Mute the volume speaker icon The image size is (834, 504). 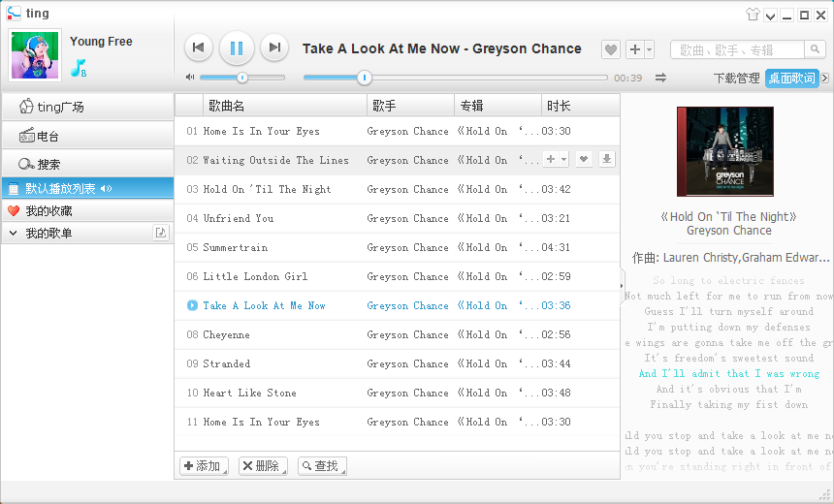click(x=190, y=78)
